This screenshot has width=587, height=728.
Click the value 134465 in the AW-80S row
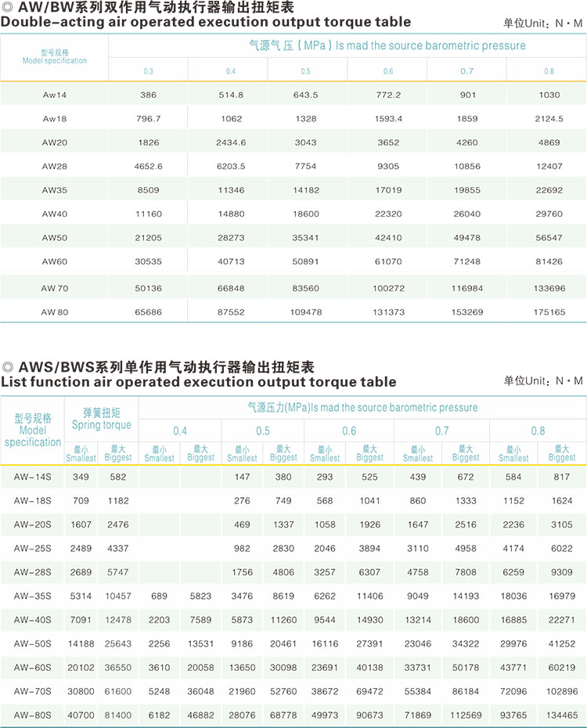[x=561, y=715]
